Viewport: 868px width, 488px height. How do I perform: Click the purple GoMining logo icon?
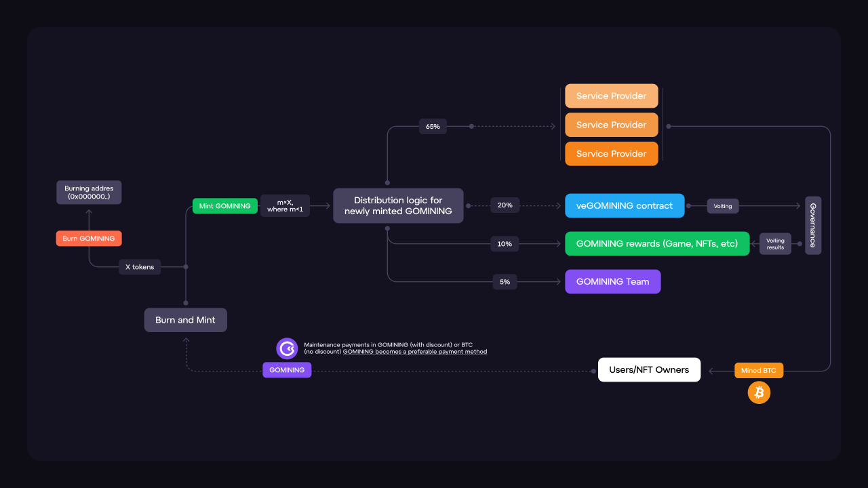pyautogui.click(x=287, y=348)
